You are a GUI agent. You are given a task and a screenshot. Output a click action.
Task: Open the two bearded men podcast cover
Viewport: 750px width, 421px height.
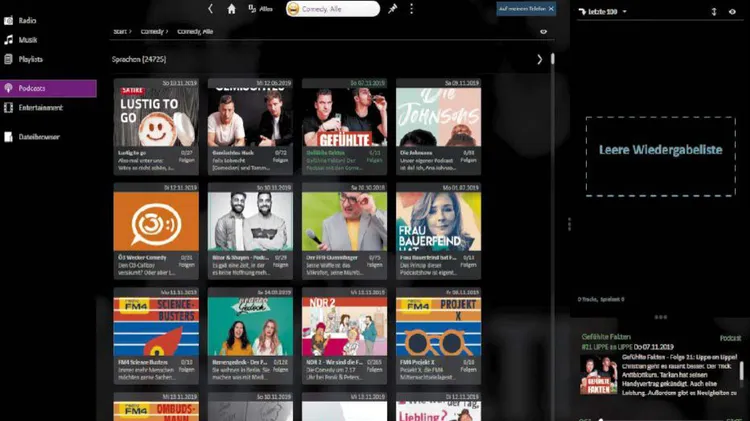click(250, 222)
